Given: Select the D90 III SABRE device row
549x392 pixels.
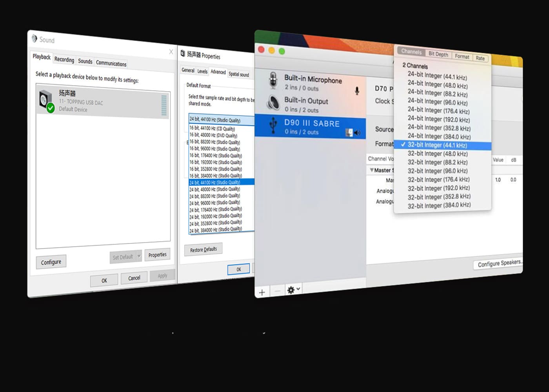Looking at the screenshot, I should [x=310, y=127].
